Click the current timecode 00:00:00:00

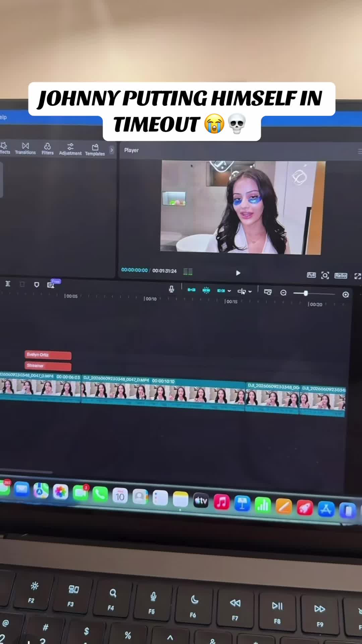[134, 270]
